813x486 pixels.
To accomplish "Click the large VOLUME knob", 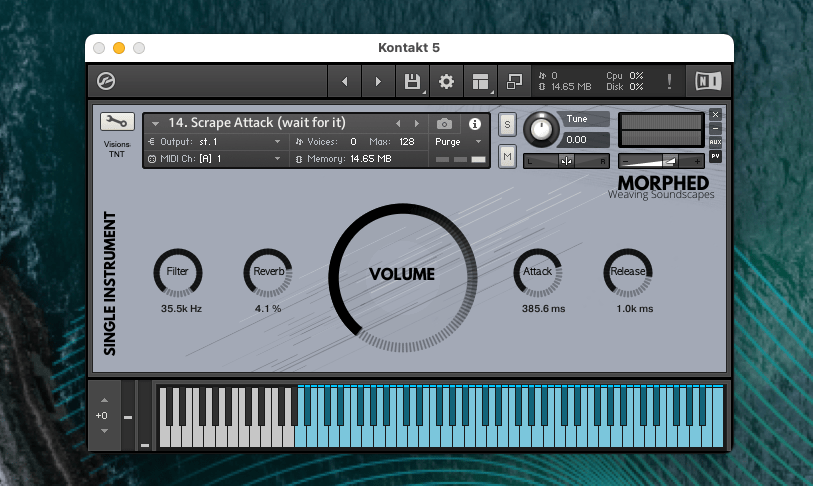I will pyautogui.click(x=402, y=277).
